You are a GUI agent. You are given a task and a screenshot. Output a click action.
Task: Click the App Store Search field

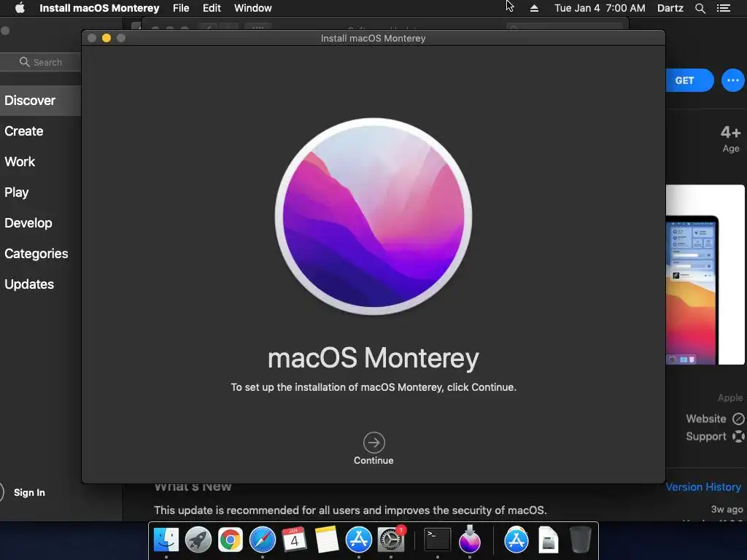pos(41,62)
